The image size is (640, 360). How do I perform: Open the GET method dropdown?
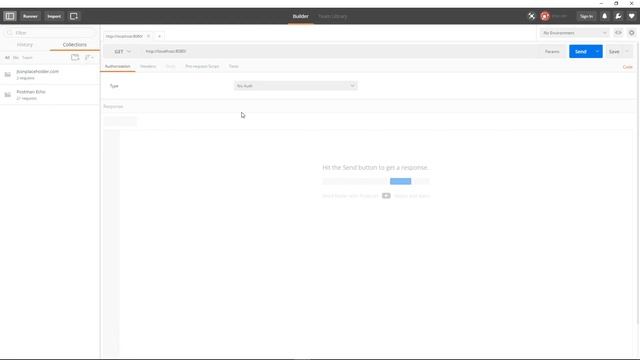tap(122, 51)
